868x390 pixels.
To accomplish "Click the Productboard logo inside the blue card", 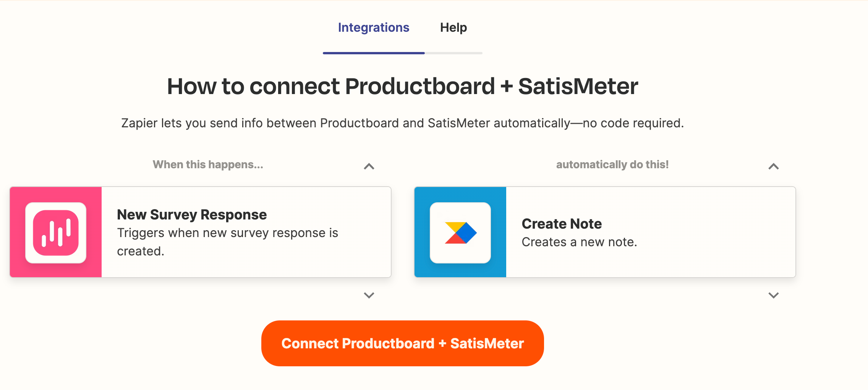I will pyautogui.click(x=460, y=232).
